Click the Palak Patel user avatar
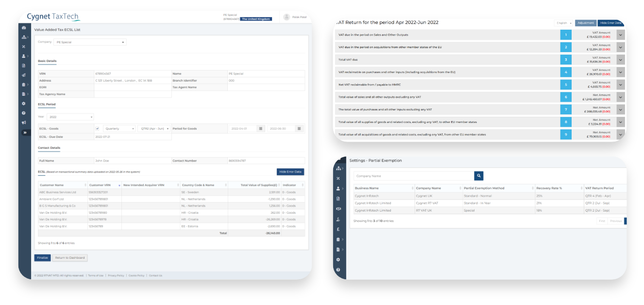 [x=287, y=17]
